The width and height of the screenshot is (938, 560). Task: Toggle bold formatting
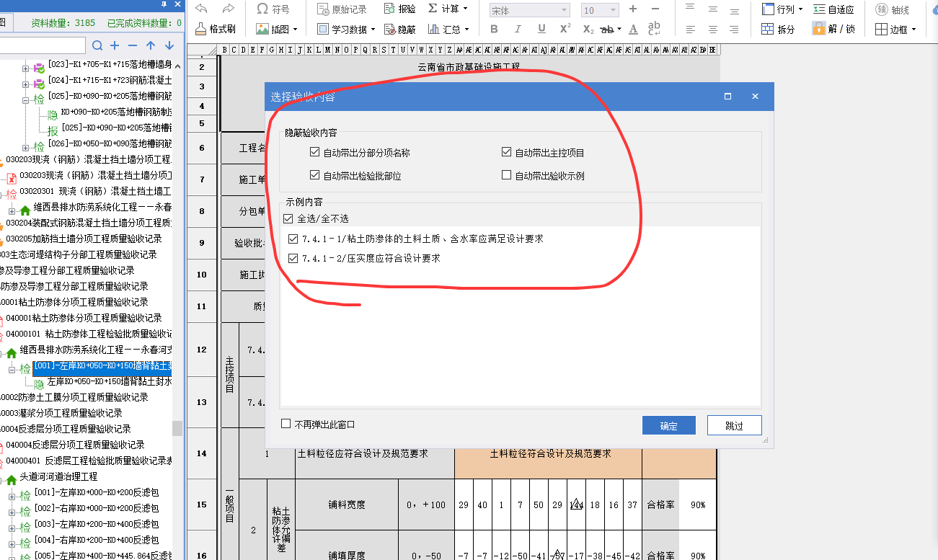(495, 30)
